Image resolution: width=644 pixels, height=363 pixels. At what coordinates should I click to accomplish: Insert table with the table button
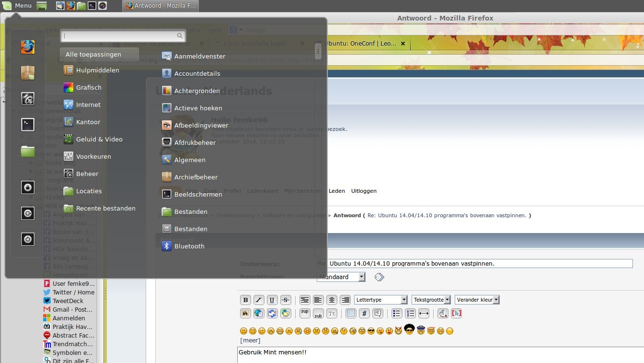point(351,314)
